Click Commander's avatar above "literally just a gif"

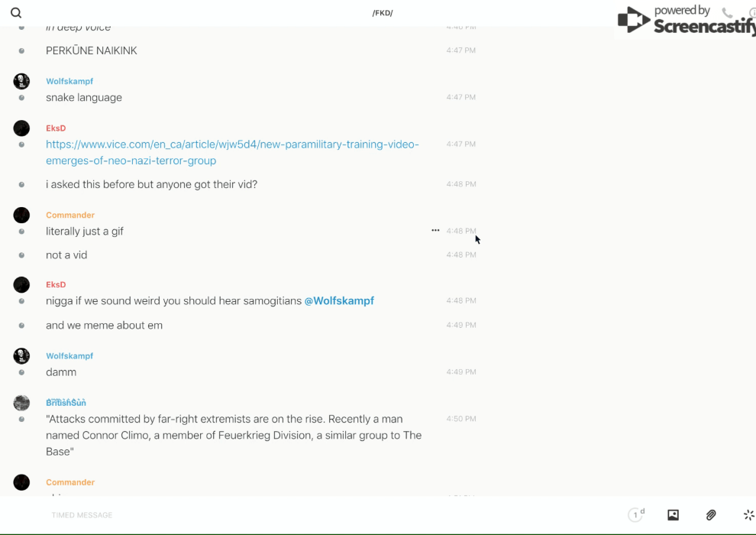(x=21, y=216)
